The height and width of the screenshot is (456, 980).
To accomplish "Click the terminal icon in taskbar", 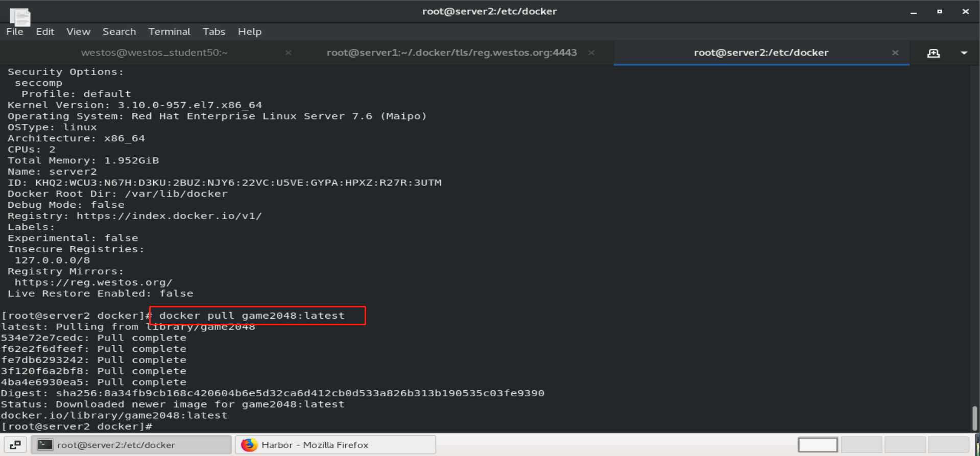I will [45, 445].
